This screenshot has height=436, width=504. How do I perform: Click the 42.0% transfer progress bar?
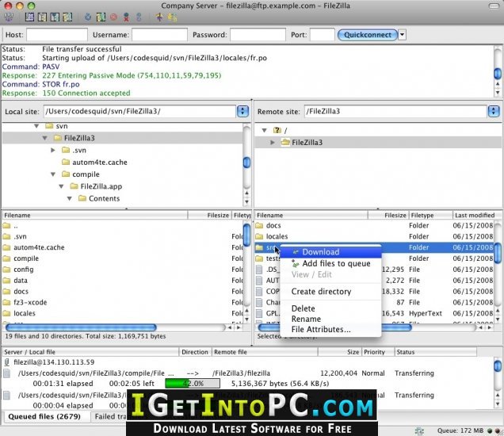pos(193,383)
